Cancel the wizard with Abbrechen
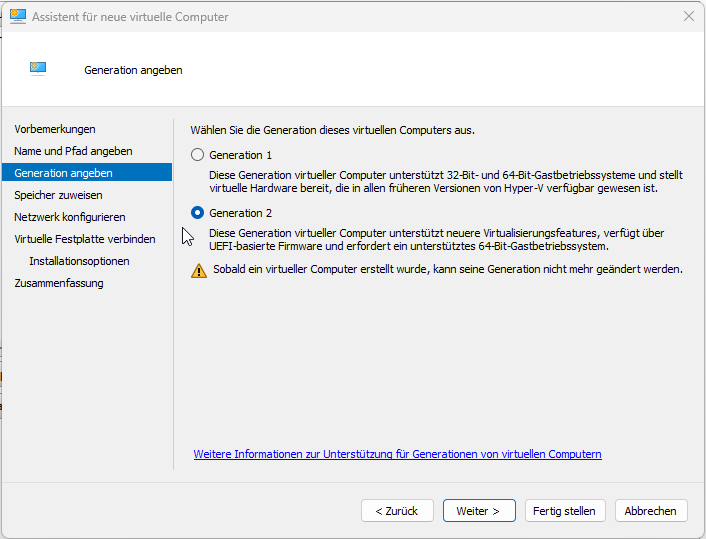 coord(651,511)
